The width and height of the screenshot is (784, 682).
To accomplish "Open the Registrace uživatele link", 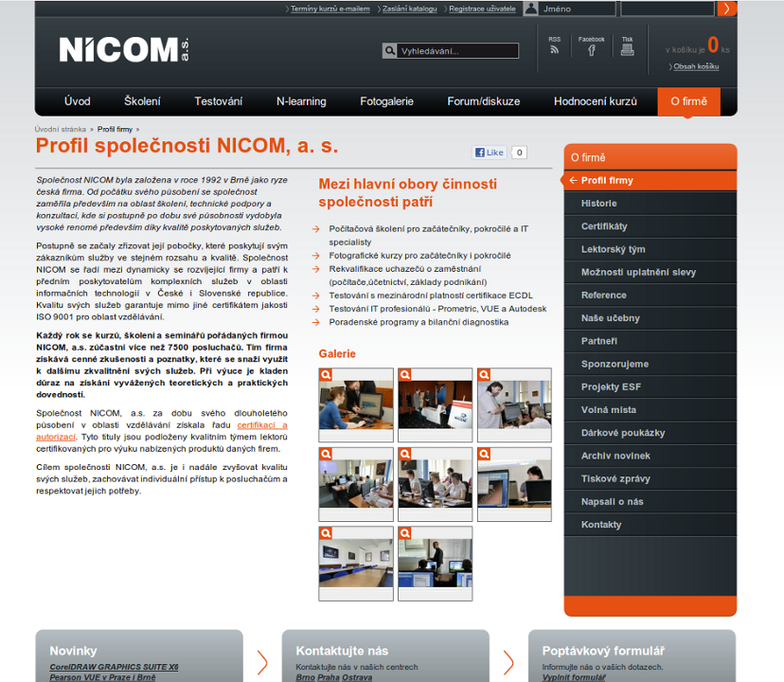I will pyautogui.click(x=482, y=9).
